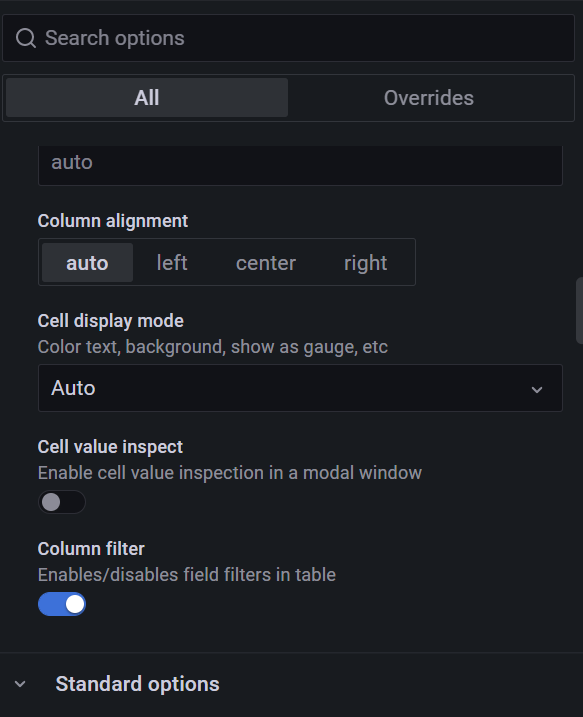Click the Column alignment label
Screen dimensions: 583x717
pyautogui.click(x=112, y=221)
